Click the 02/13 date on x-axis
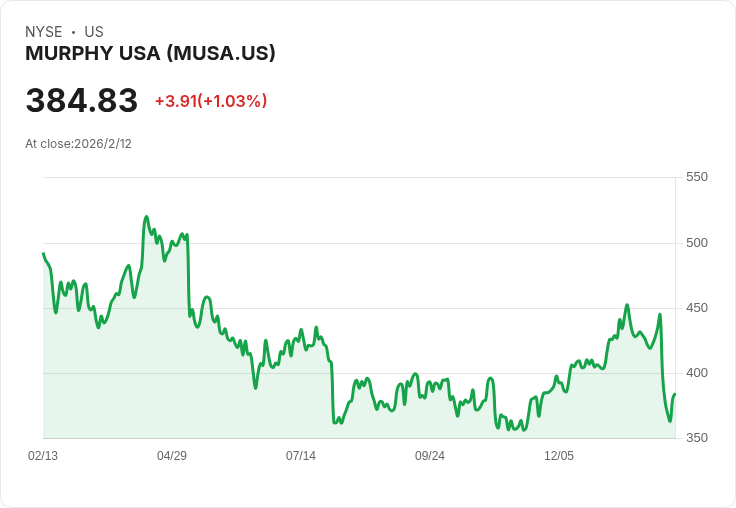The image size is (736, 508). [43, 456]
